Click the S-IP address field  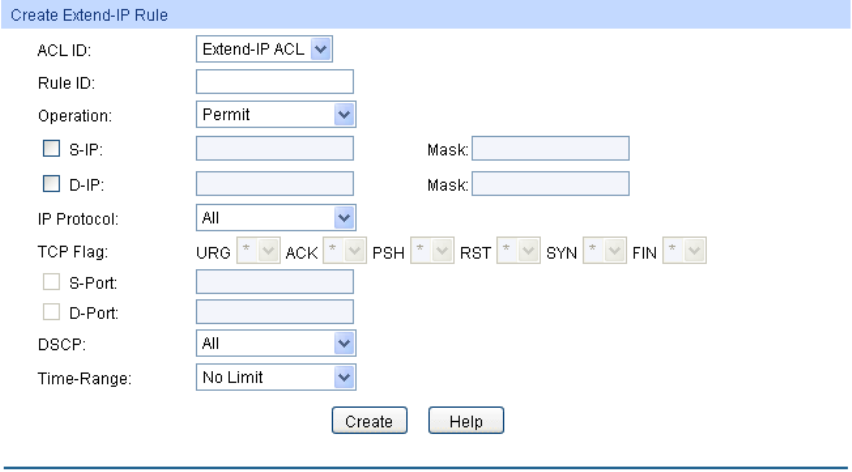point(274,148)
